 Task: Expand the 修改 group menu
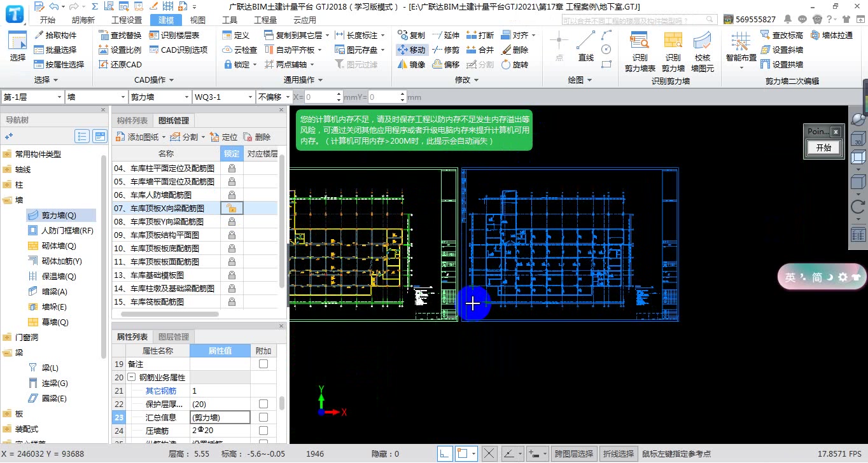pos(466,80)
